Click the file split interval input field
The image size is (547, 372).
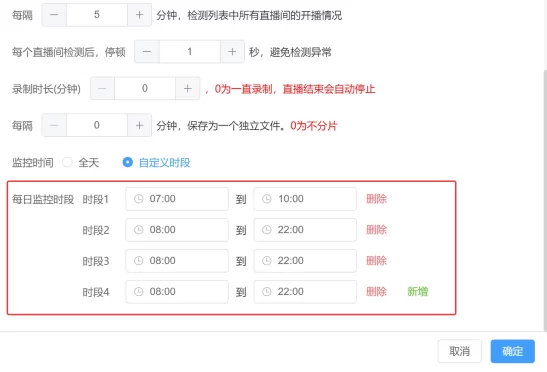(97, 125)
